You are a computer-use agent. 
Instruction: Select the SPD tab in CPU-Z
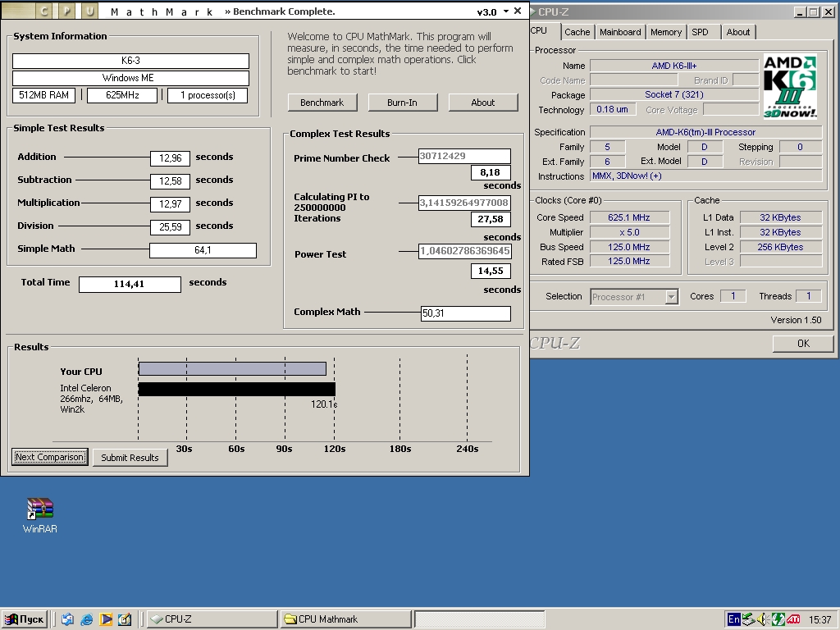point(701,32)
